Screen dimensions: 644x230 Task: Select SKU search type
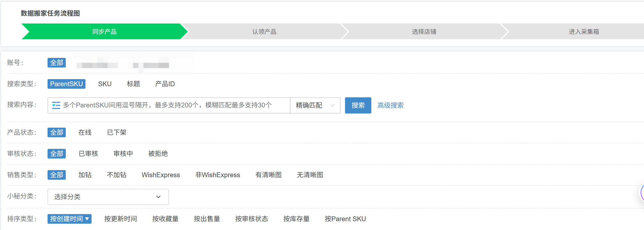click(105, 84)
